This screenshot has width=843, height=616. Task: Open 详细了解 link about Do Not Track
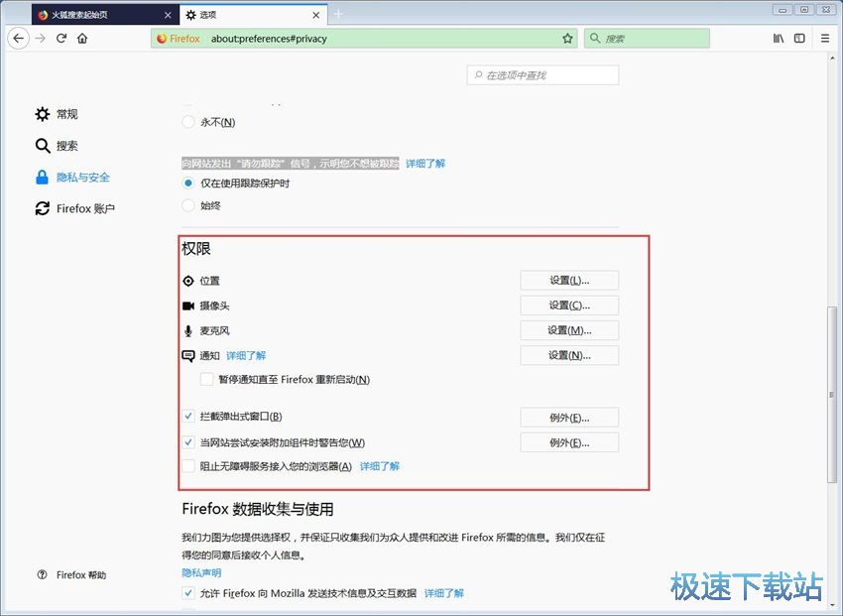(425, 164)
